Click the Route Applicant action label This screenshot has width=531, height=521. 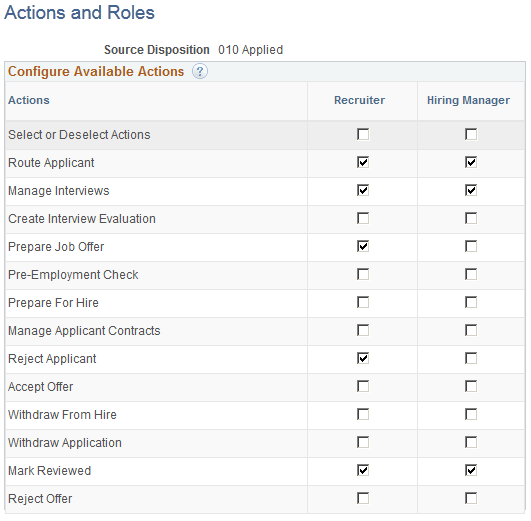[x=51, y=163]
